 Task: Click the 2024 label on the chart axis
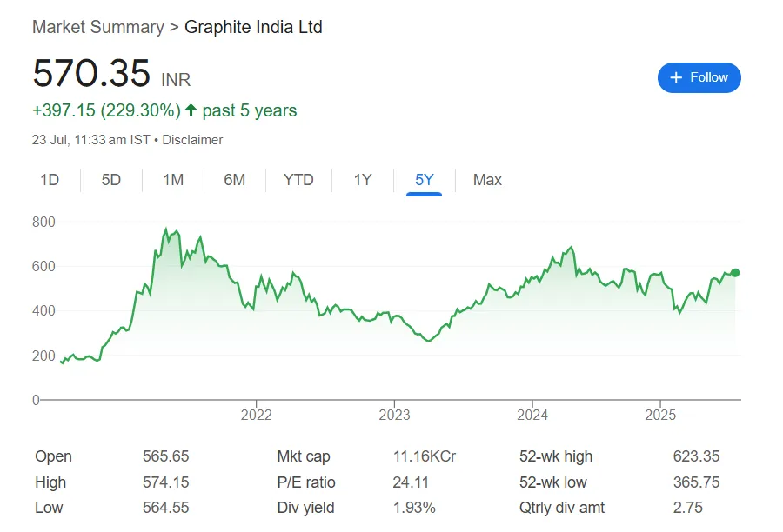(x=532, y=416)
